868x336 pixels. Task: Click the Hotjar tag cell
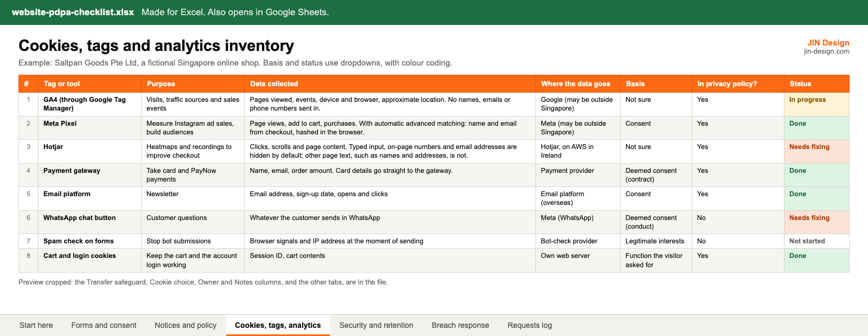pyautogui.click(x=90, y=151)
